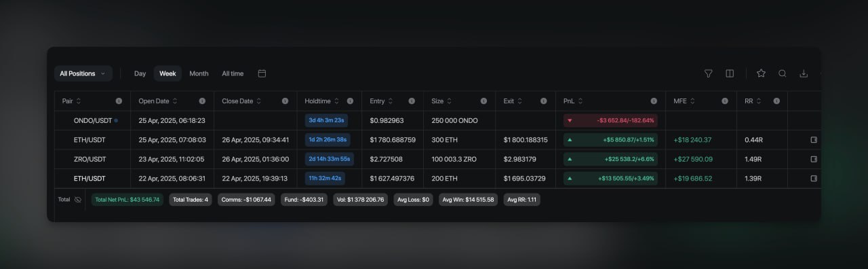Click the Vol: $1 378 206.76 chip
The image size is (868, 269).
click(x=361, y=200)
